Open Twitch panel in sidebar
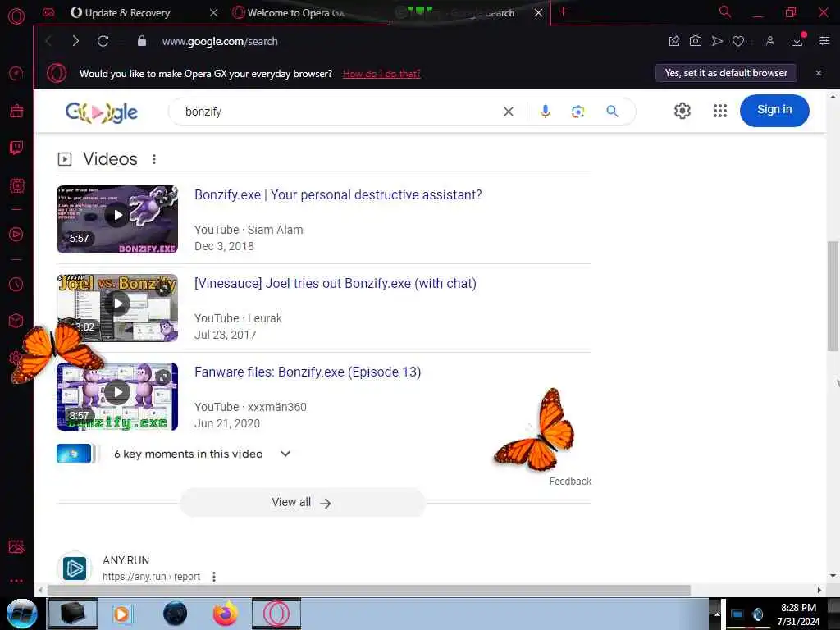 [x=16, y=148]
